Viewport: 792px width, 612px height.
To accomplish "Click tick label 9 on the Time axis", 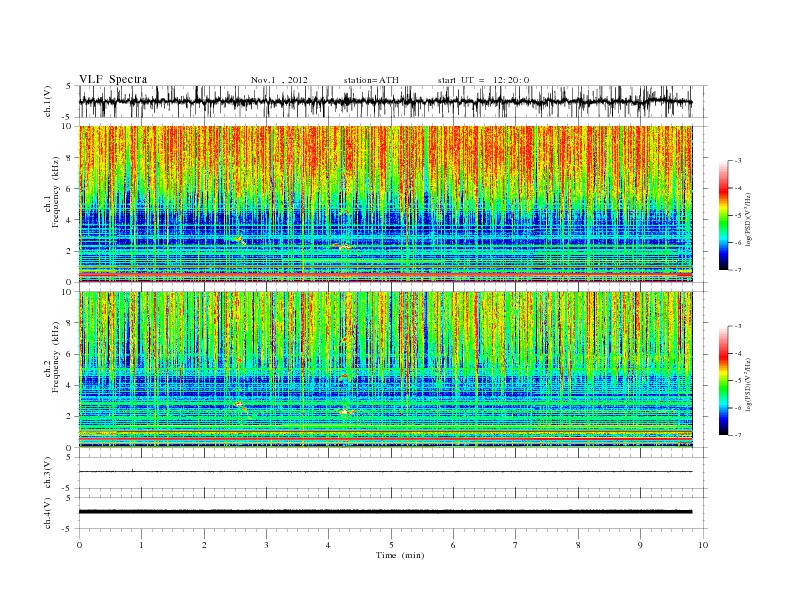I will [641, 545].
